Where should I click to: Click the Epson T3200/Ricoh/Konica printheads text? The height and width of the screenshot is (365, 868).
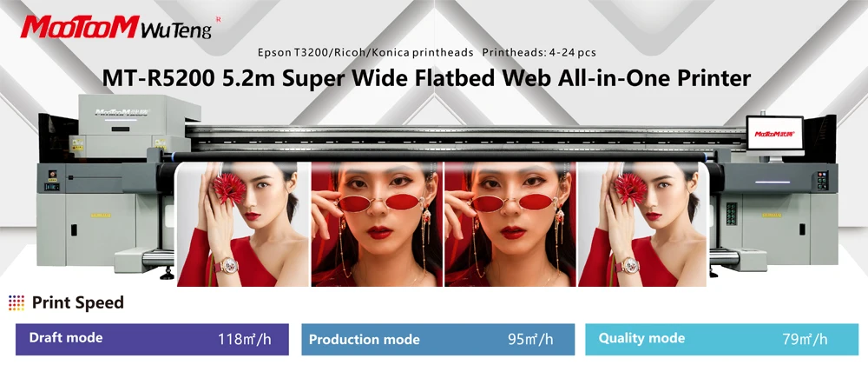click(x=365, y=53)
